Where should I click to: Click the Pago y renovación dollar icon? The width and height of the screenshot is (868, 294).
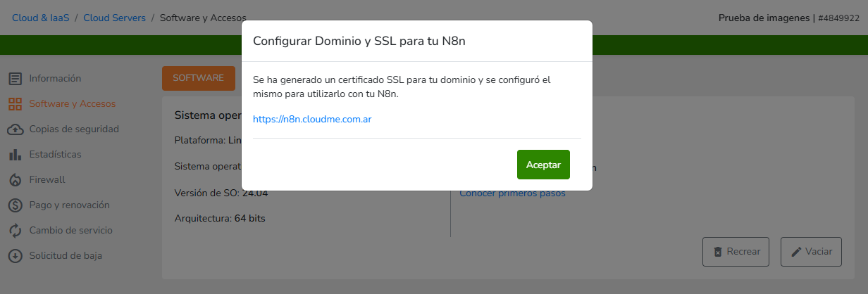coord(15,205)
